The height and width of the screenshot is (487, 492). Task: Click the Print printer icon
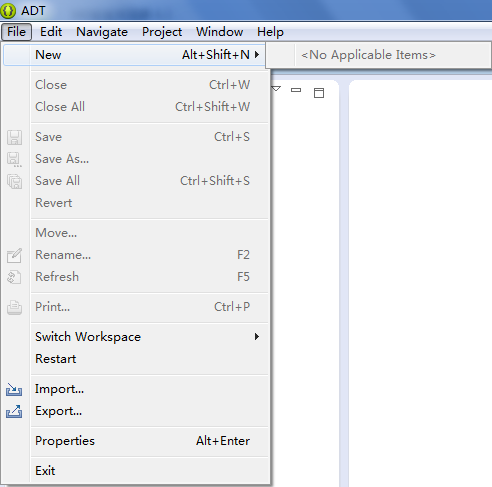point(14,307)
